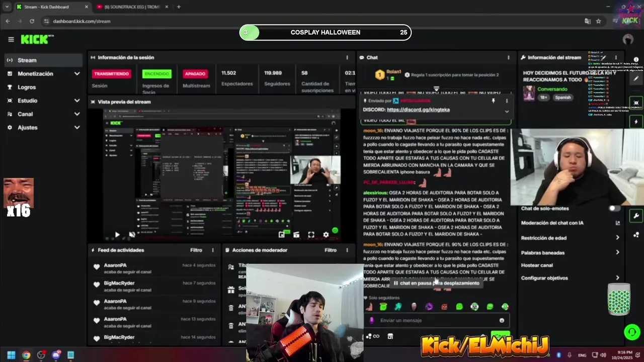Click the TRANSMITIENDO session status badge
The height and width of the screenshot is (362, 644).
click(111, 74)
